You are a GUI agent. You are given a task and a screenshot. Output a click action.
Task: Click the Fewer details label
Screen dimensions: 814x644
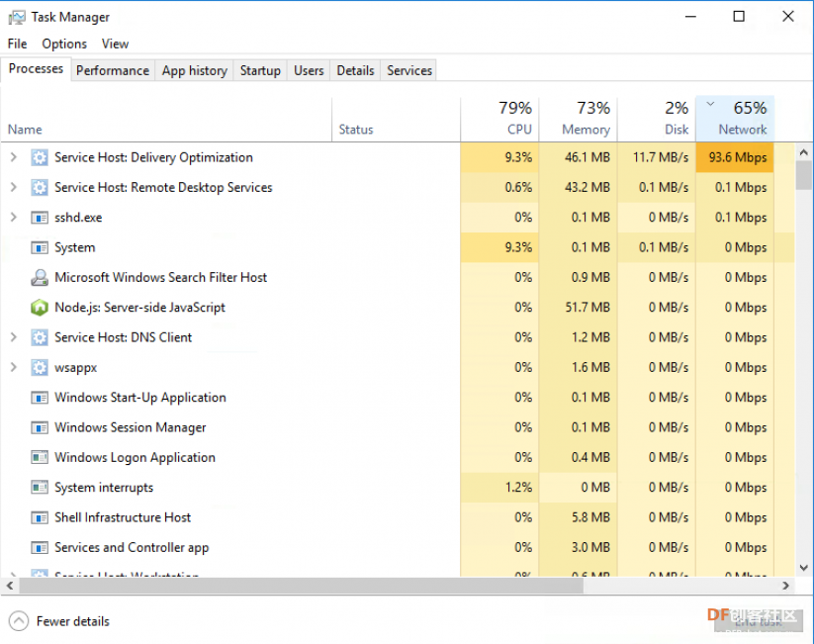click(x=72, y=621)
